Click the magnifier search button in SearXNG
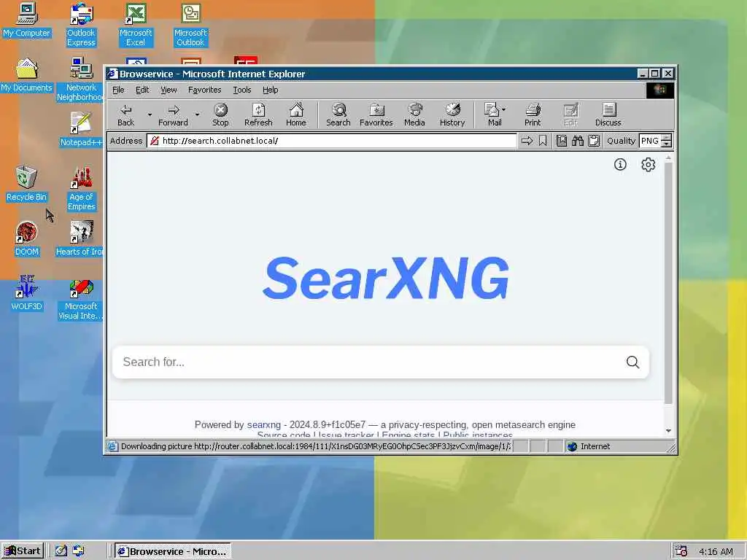The image size is (747, 560). [632, 362]
